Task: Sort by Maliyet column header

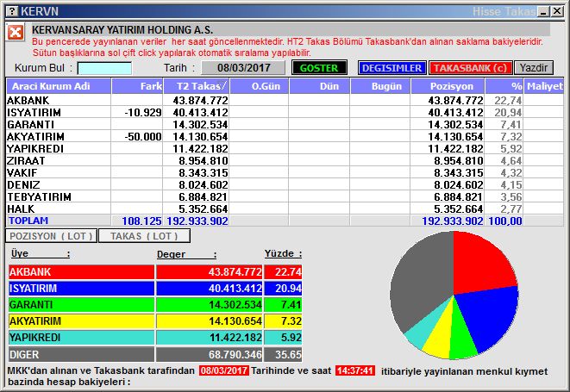Action: click(x=544, y=86)
